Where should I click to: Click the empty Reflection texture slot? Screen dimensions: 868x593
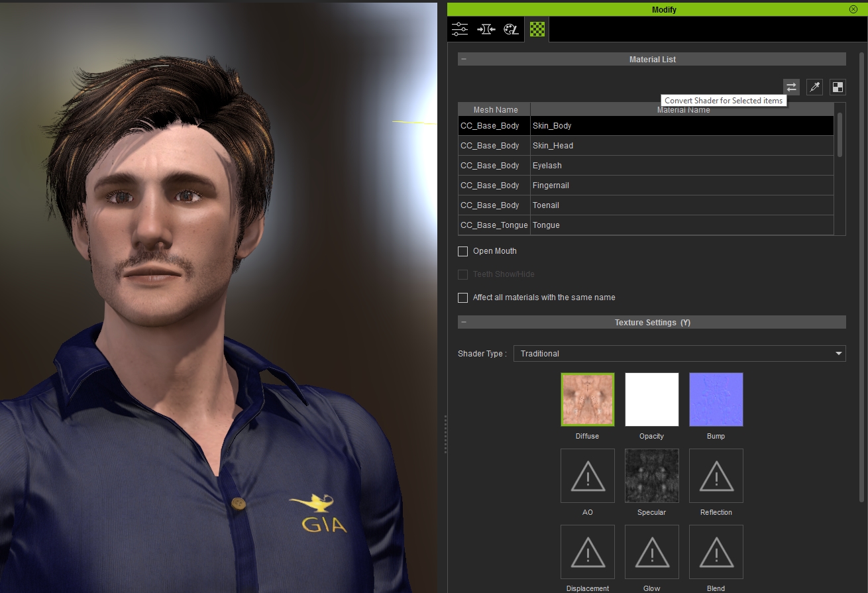tap(716, 476)
